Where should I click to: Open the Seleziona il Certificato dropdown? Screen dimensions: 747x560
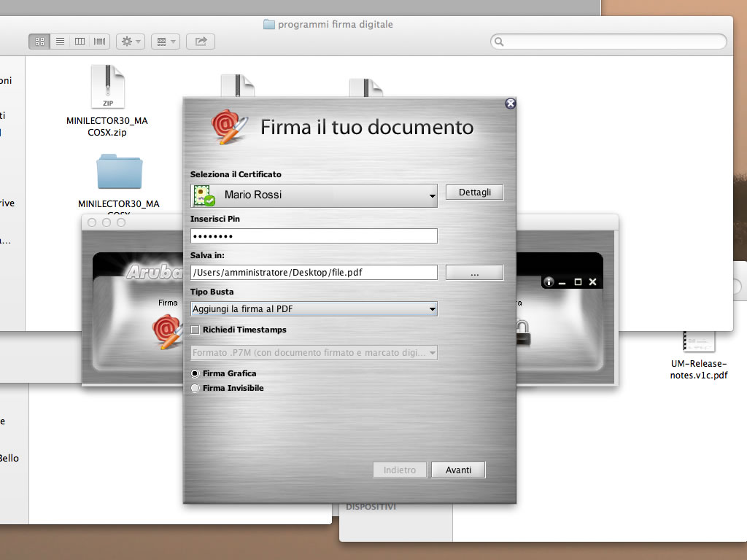click(314, 195)
